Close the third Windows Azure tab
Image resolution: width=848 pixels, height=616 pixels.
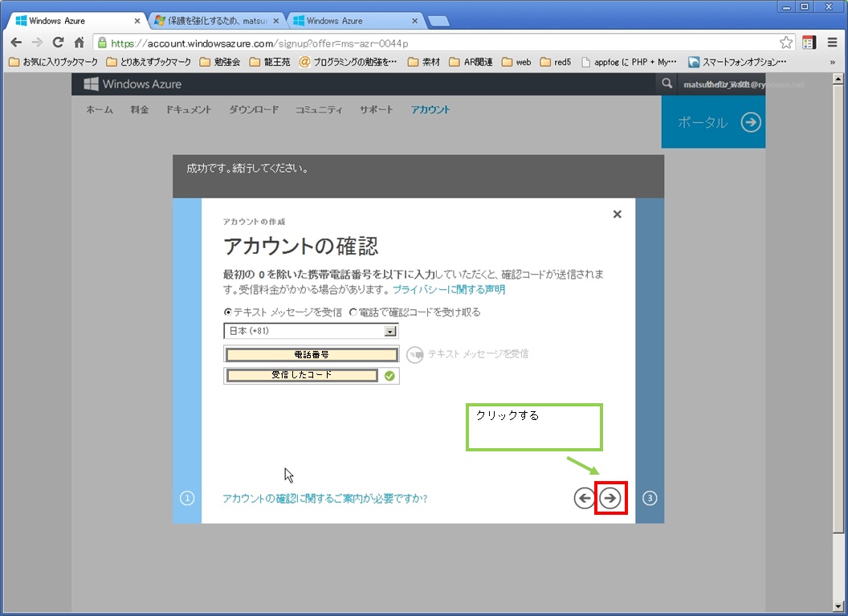point(415,21)
